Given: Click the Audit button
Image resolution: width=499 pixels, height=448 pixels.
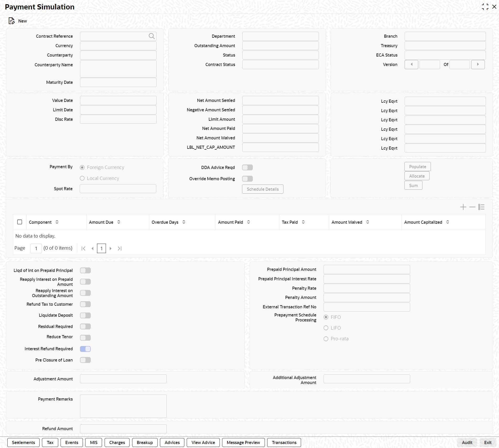Looking at the screenshot, I should [x=467, y=442].
